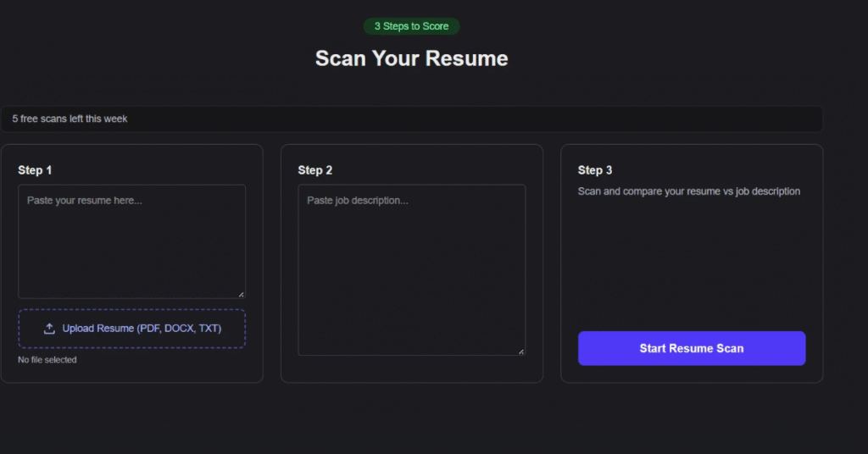
Task: Click the upload arrow icon
Action: (x=49, y=329)
